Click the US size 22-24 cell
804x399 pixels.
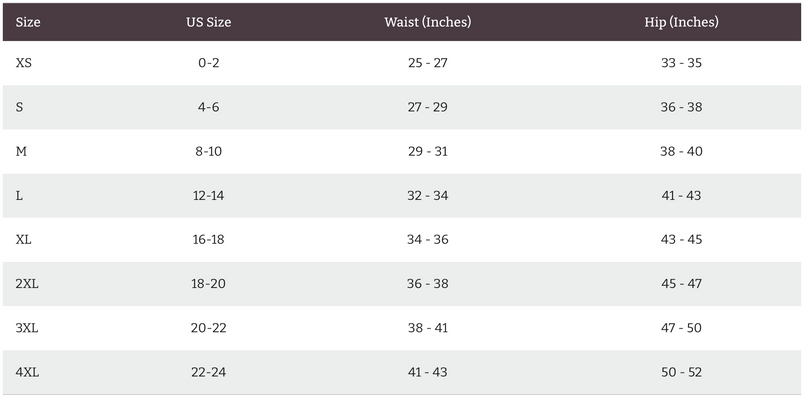209,372
